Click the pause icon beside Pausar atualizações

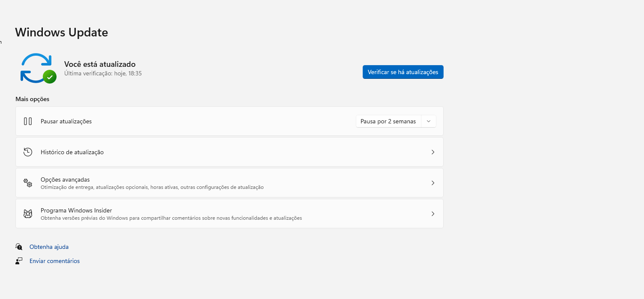coord(28,121)
